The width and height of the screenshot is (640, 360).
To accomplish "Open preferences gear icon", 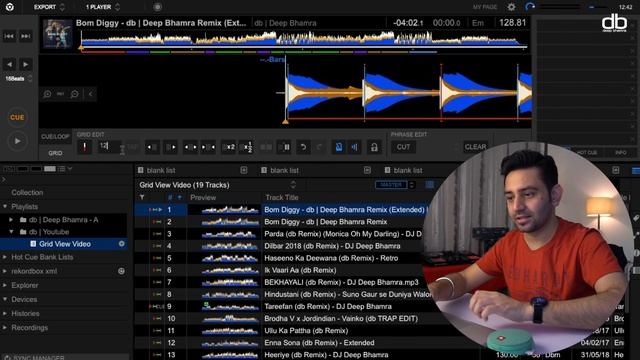I will (511, 7).
